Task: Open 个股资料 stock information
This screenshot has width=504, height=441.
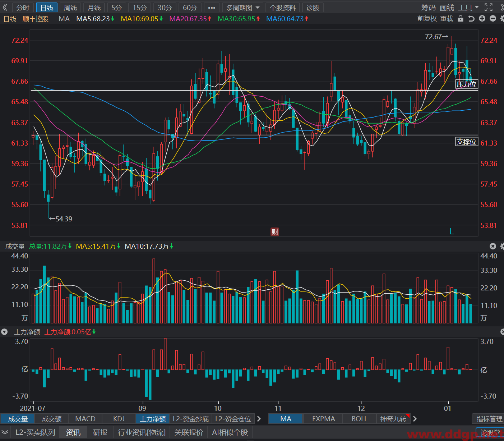Action: 283,8
